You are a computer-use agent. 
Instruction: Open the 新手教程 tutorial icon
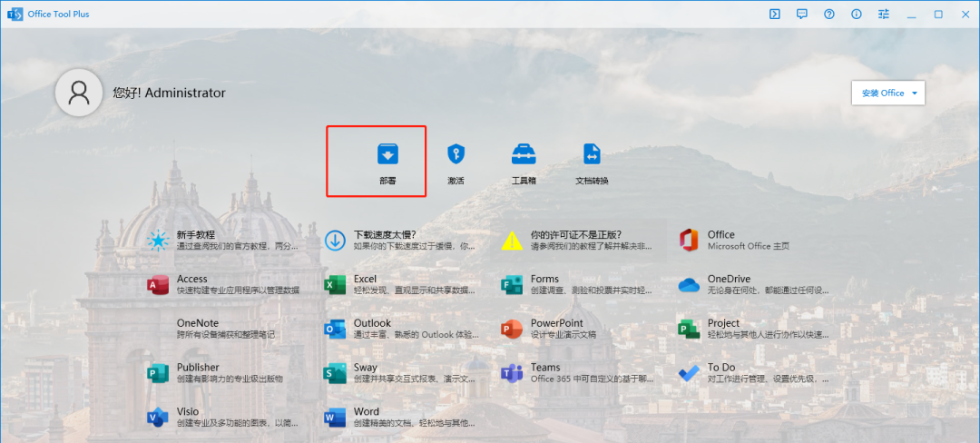click(158, 241)
